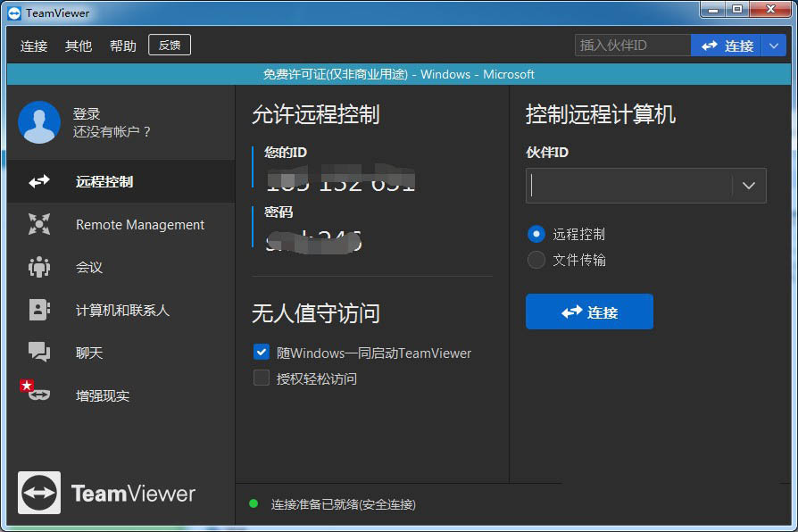Switch to 计算机和联系人 sidebar tab
Image resolution: width=798 pixels, height=532 pixels.
click(x=121, y=310)
